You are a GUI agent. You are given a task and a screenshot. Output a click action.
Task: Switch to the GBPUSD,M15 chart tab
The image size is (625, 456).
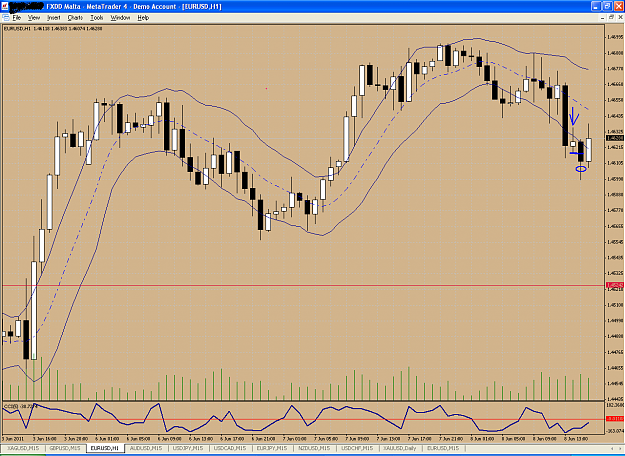pos(65,448)
